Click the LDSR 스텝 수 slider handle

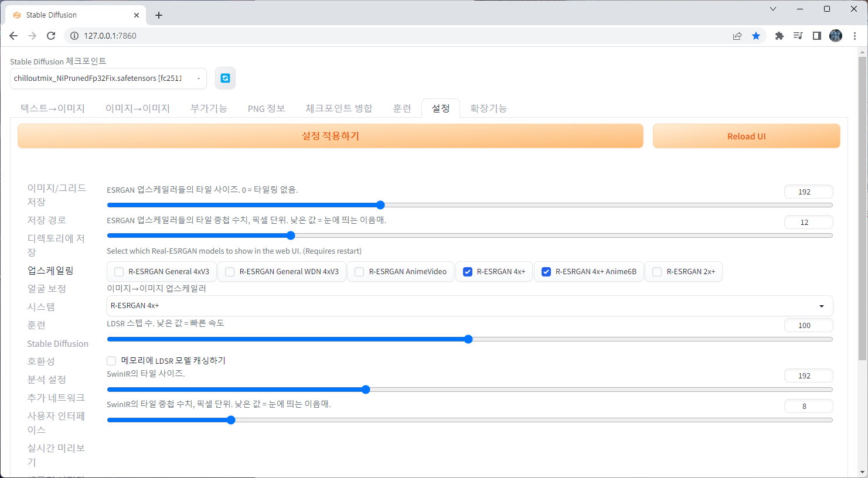[468, 339]
